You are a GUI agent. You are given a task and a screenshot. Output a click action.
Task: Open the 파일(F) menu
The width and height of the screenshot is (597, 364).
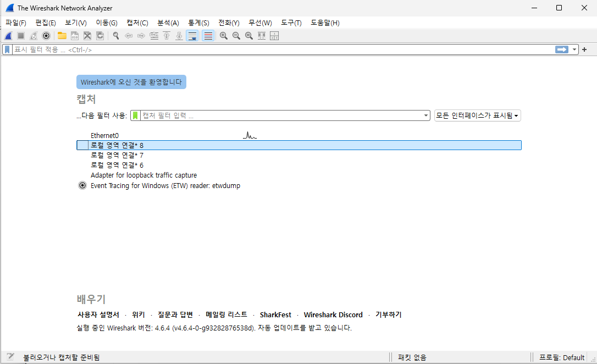coord(15,23)
